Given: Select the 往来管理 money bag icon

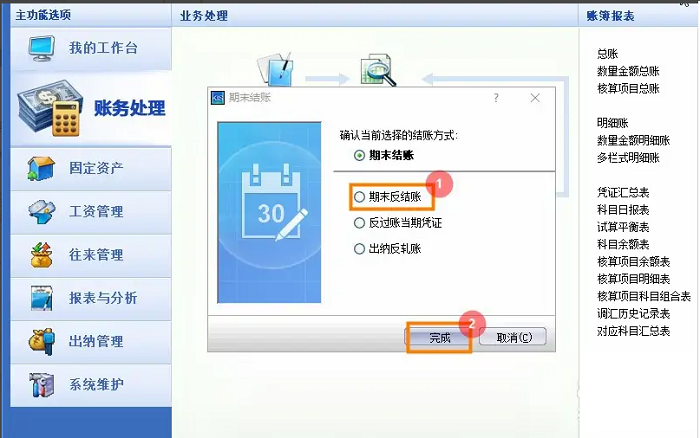Looking at the screenshot, I should click(x=40, y=255).
